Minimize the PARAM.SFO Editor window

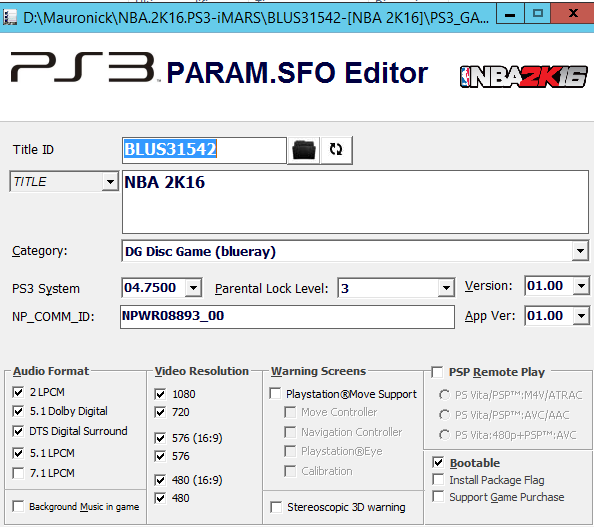(x=510, y=14)
